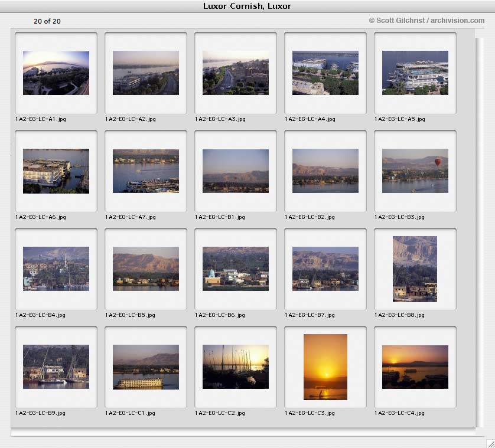495x448 pixels.
Task: Click the file name 1A2-EG-LC-A3.jpg
Action: [x=220, y=119]
